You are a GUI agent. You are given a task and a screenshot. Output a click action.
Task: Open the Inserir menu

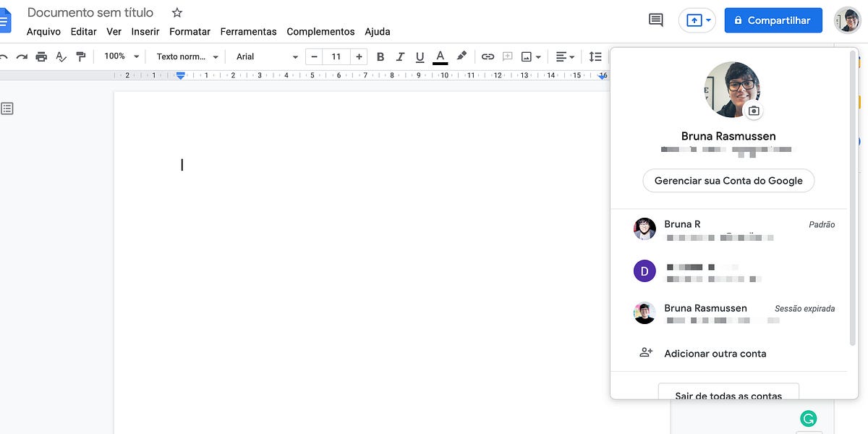click(145, 31)
